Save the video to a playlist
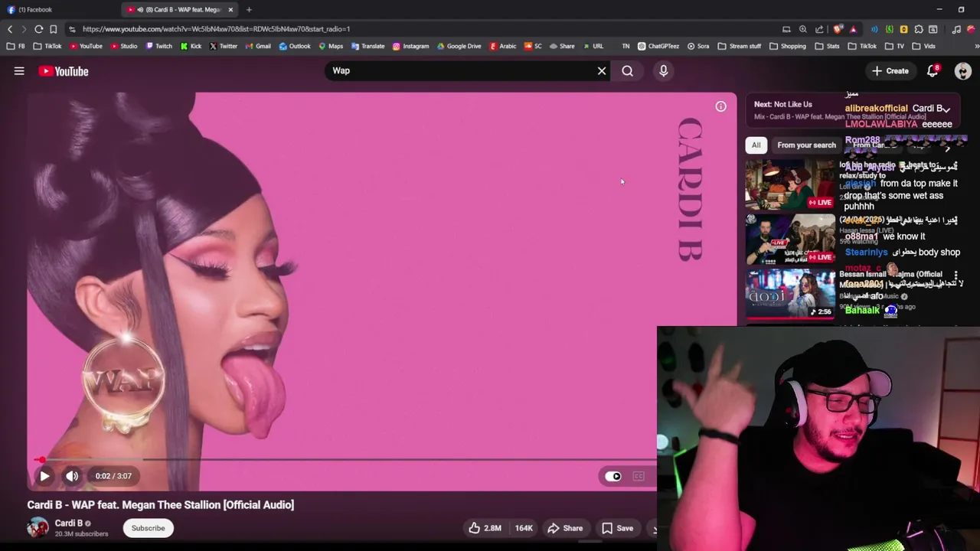This screenshot has width=980, height=551. [617, 528]
